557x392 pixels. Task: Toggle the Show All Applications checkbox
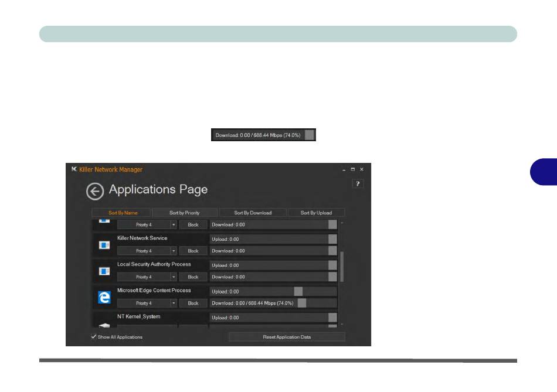click(x=94, y=336)
